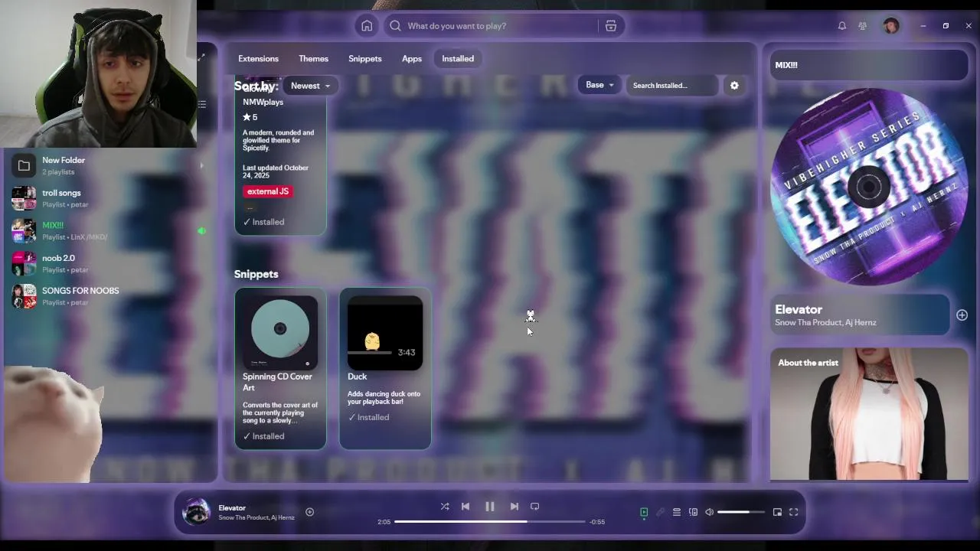Select the Installed tab

458,59
